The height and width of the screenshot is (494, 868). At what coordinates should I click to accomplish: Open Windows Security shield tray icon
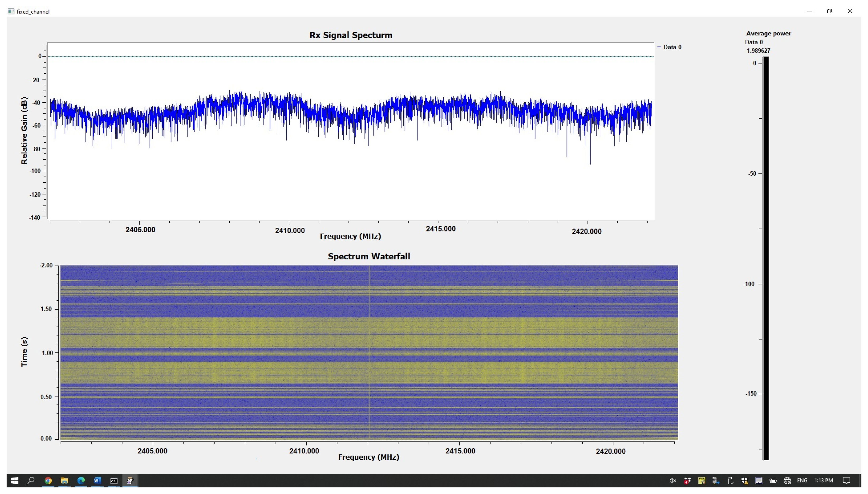[745, 481]
